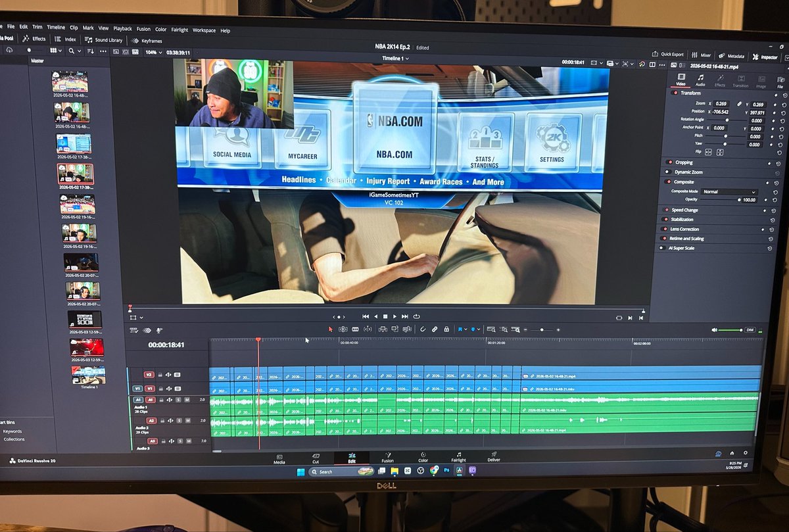
Task: Click the Quick Export button
Action: click(x=668, y=54)
